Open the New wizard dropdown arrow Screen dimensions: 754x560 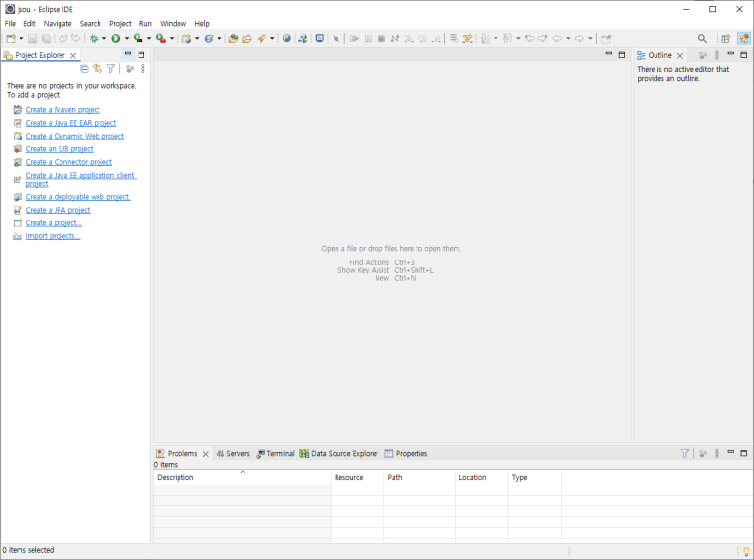tap(21, 38)
